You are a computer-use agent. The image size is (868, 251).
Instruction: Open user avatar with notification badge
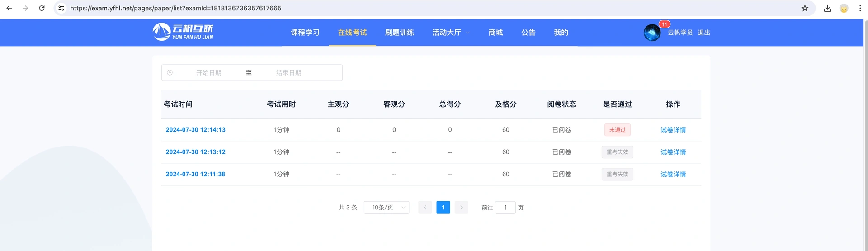pos(652,33)
